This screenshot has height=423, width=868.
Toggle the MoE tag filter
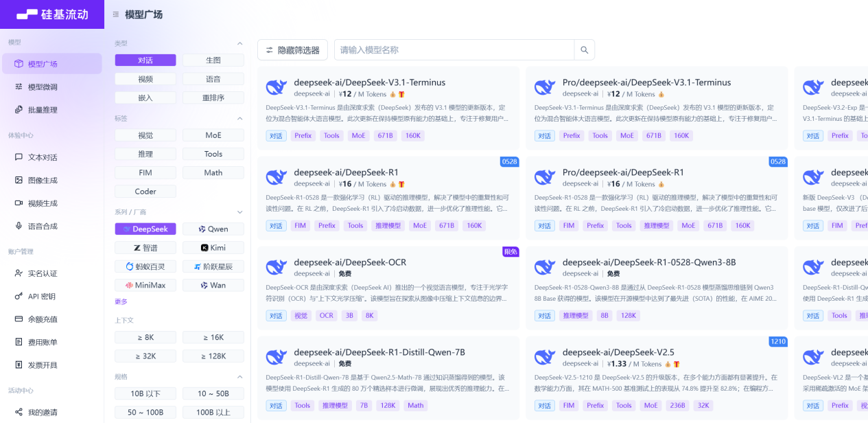213,135
